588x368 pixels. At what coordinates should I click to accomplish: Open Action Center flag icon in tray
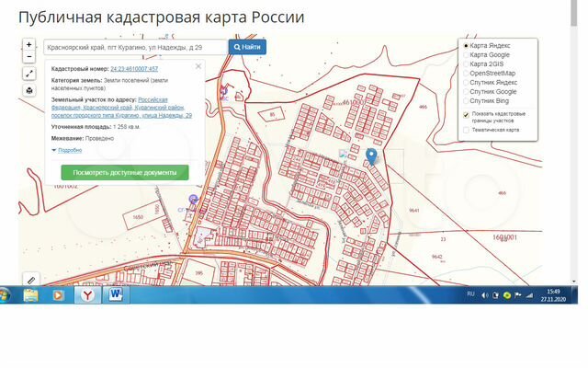(x=518, y=295)
